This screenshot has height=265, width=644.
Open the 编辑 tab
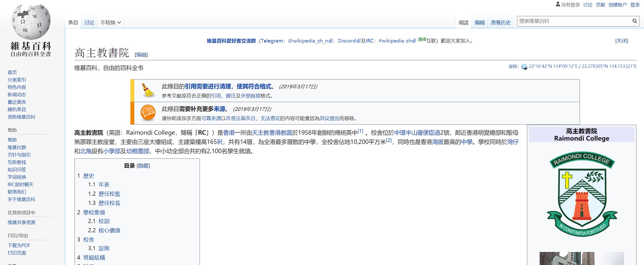[x=480, y=23]
